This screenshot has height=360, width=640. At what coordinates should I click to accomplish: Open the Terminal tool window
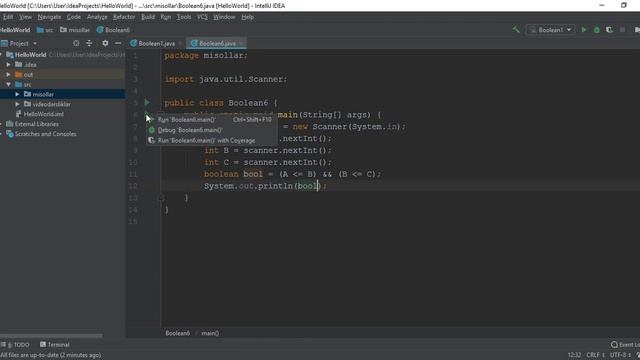click(55, 345)
